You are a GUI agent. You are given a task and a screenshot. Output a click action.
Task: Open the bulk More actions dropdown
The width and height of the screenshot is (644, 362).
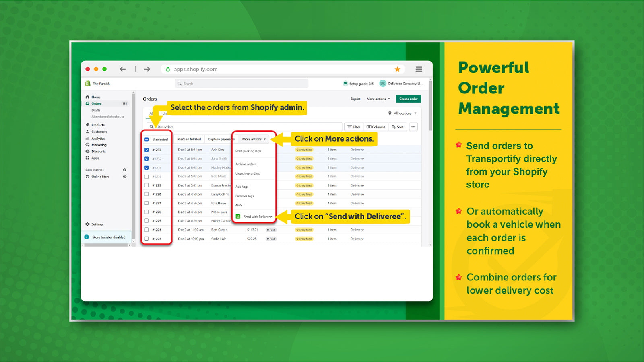point(254,139)
